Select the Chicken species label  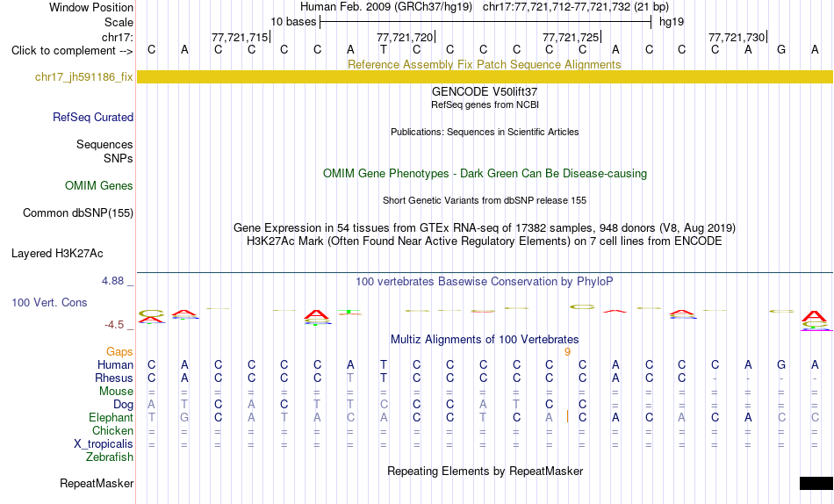(112, 430)
